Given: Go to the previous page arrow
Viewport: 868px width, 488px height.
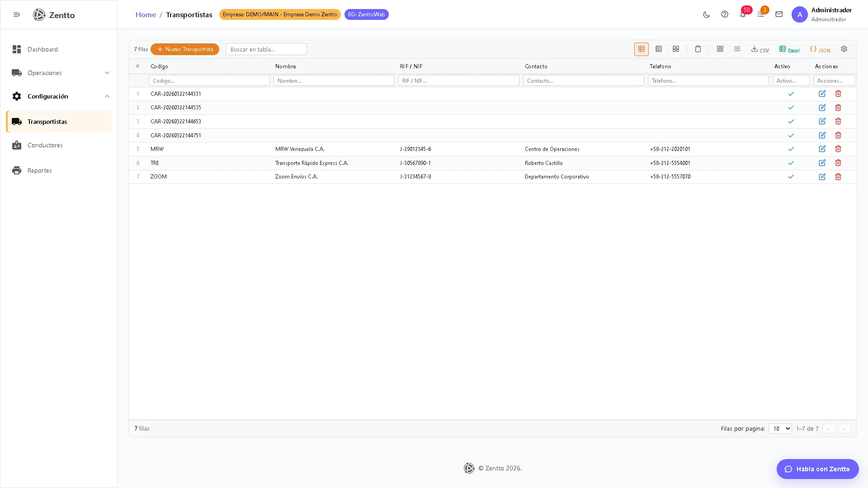Looking at the screenshot, I should (828, 428).
